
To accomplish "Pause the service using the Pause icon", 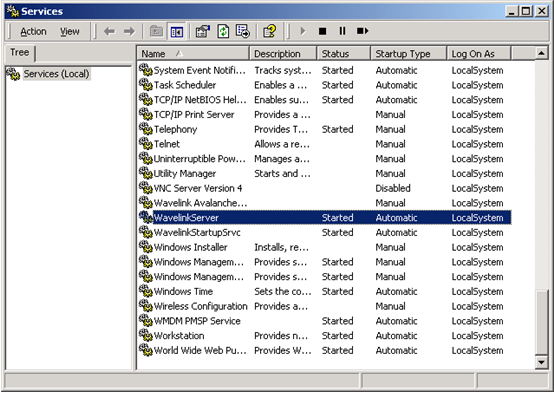I will tap(342, 31).
